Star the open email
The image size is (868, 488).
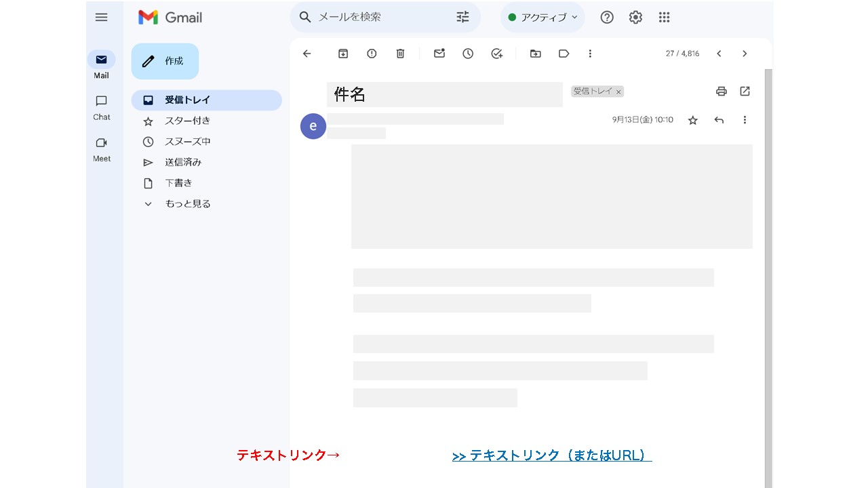click(692, 120)
